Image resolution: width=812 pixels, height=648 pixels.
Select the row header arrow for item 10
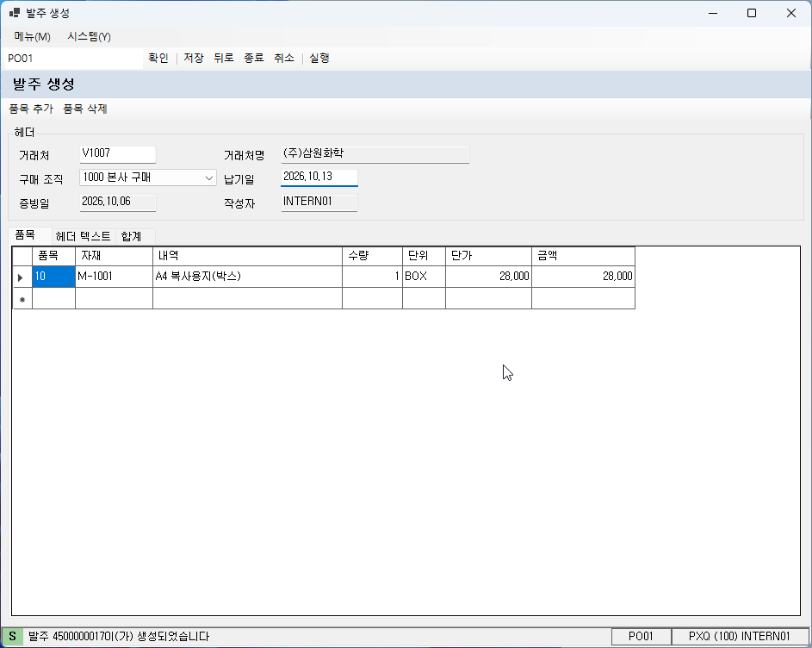[22, 277]
